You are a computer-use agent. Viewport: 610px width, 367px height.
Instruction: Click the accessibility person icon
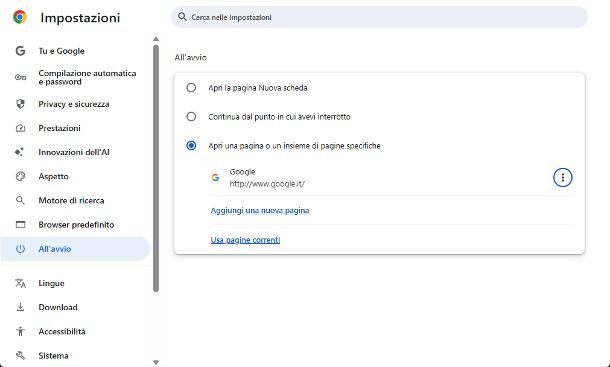[x=20, y=331]
